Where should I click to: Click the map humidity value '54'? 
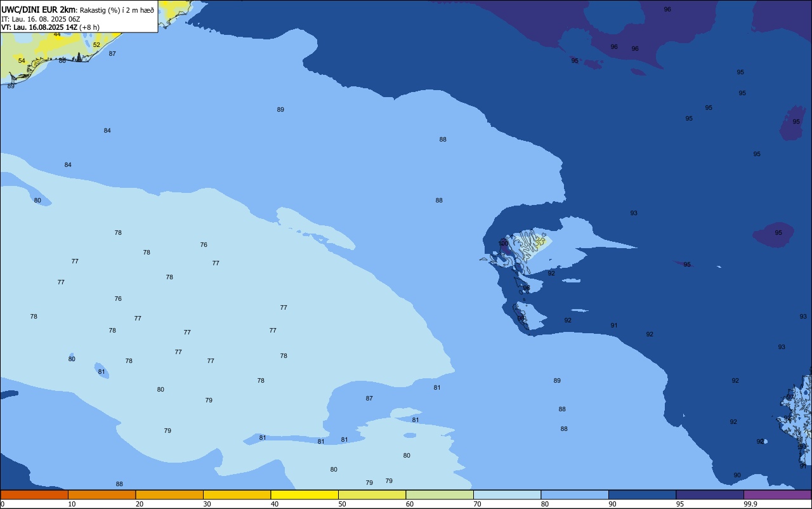tap(22, 61)
